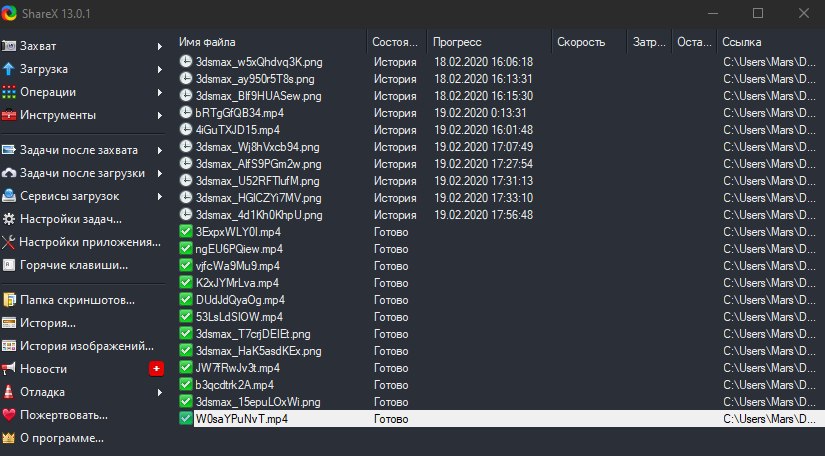Open Настройки приложения... dialog
This screenshot has height=456, width=825.
(x=83, y=242)
